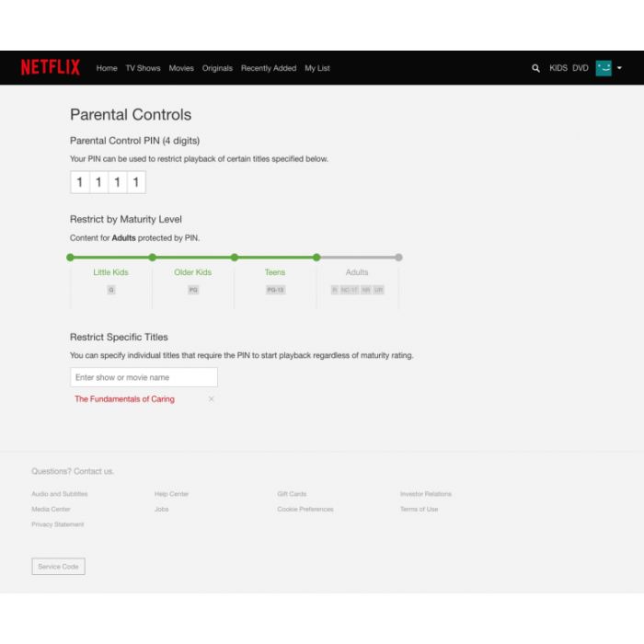Click the first PIN digit box
Image resolution: width=644 pixels, height=644 pixels.
pos(80,182)
